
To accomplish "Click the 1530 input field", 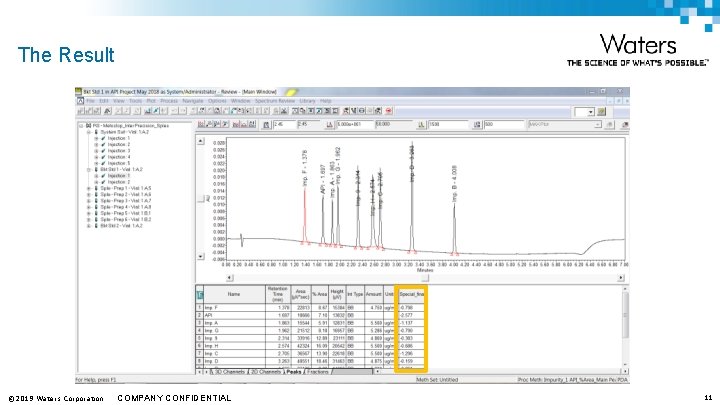I will pyautogui.click(x=448, y=124).
